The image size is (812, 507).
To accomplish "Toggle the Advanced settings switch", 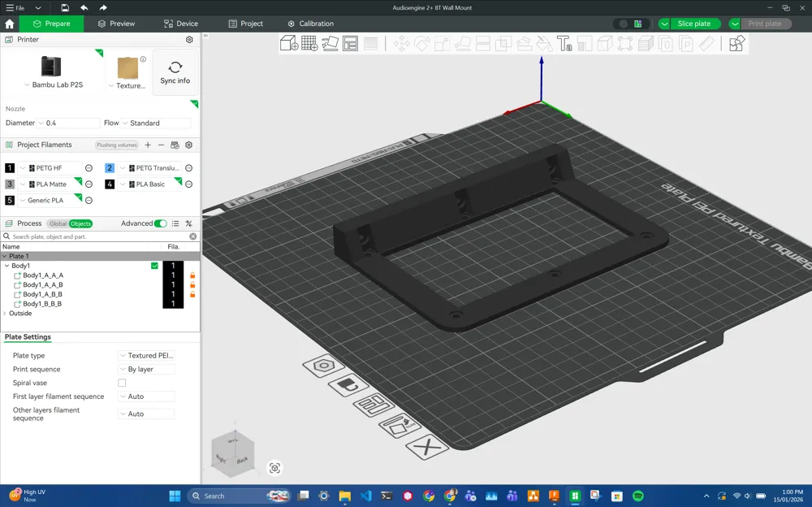I will click(161, 223).
